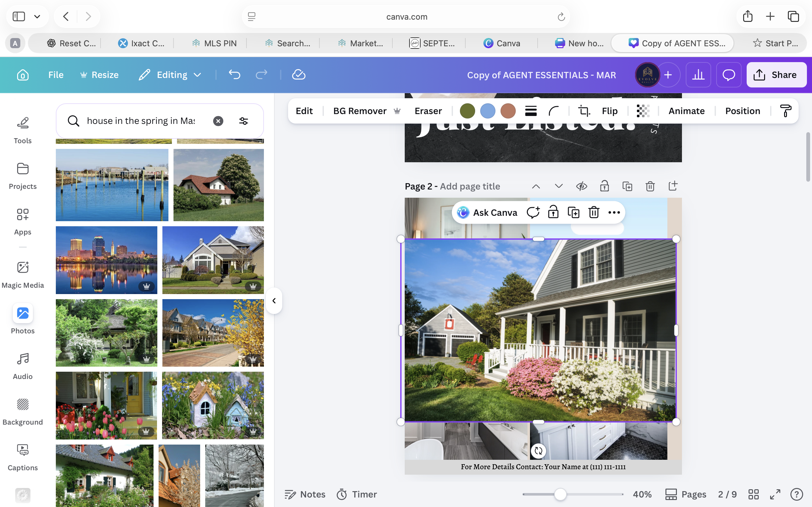Click the copy style paint roller icon
This screenshot has height=507, width=812.
pyautogui.click(x=785, y=111)
